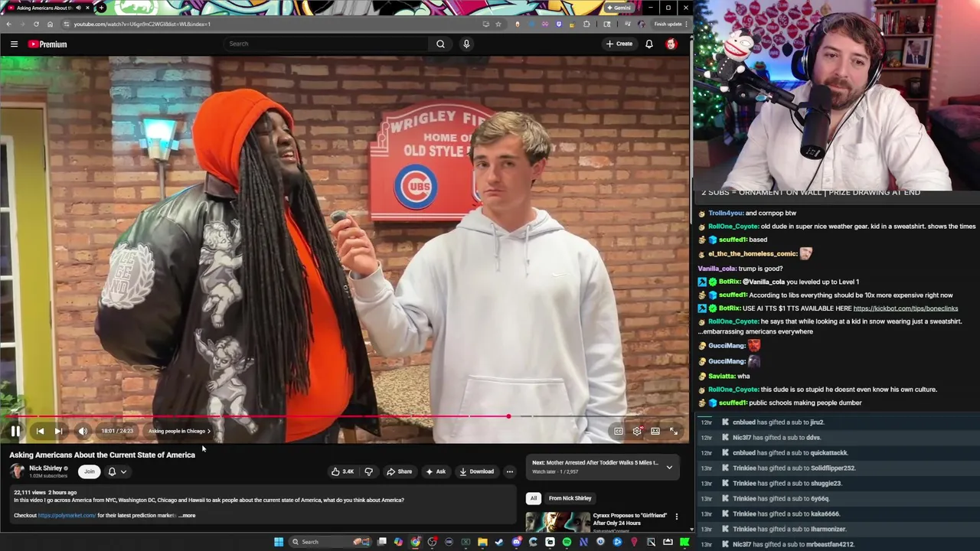The height and width of the screenshot is (551, 980).
Task: Open Nick Shirley channel name link
Action: pos(46,468)
